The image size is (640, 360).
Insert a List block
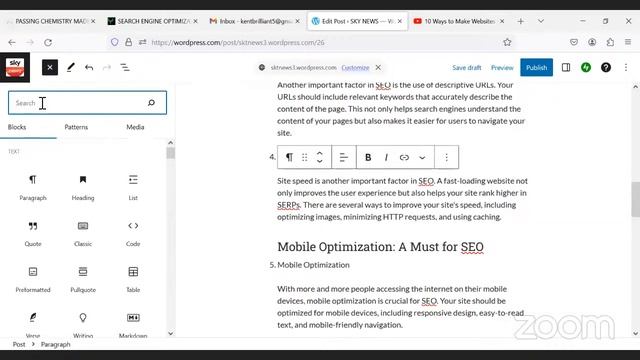click(133, 187)
